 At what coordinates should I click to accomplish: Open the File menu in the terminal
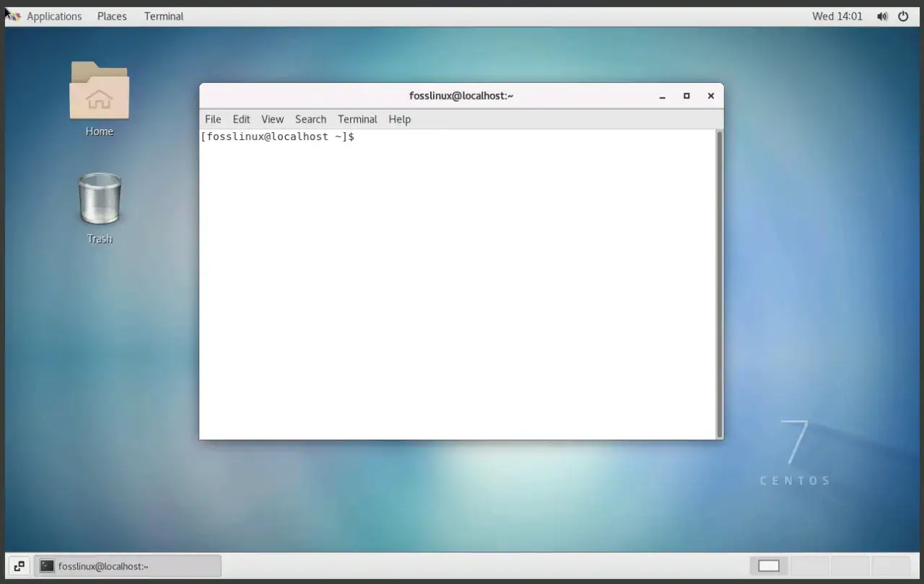coord(213,119)
